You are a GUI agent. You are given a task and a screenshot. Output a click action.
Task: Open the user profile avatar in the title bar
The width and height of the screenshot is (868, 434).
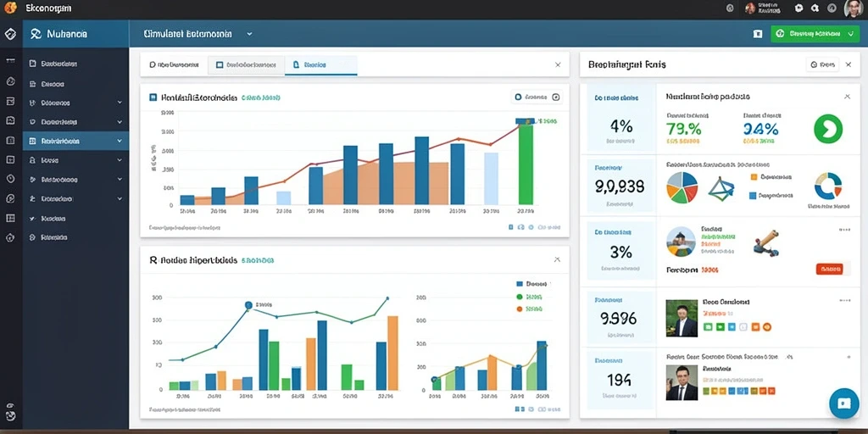click(x=854, y=8)
